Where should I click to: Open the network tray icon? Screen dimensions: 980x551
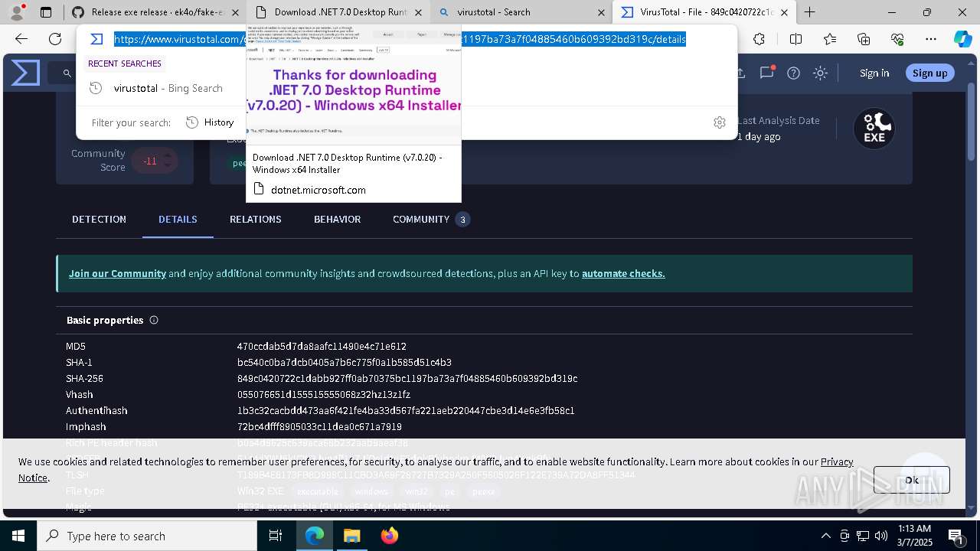pos(863,536)
